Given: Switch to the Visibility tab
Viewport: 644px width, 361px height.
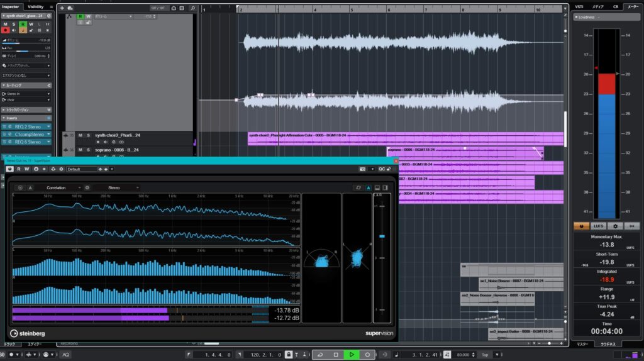Looking at the screenshot, I should point(36,6).
